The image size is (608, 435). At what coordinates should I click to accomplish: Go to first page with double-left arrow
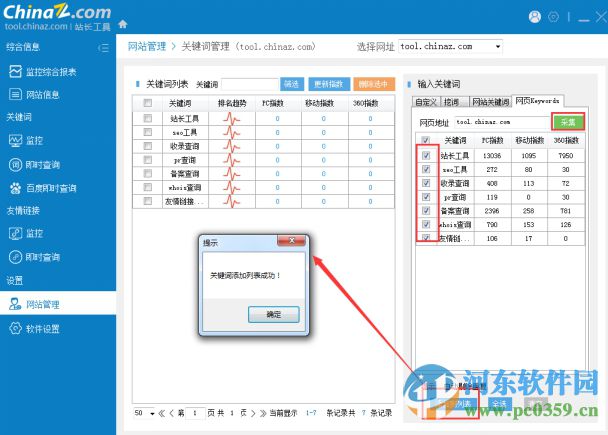coord(161,413)
